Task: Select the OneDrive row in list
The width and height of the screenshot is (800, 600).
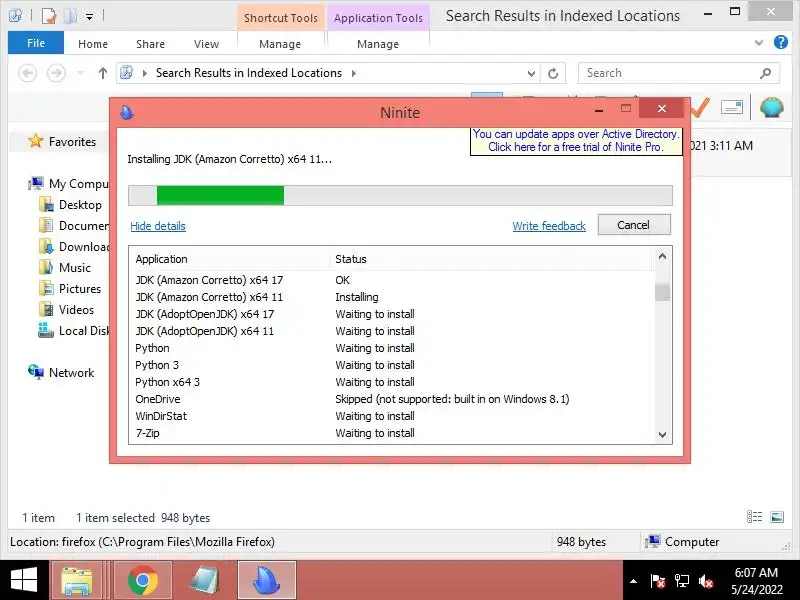Action: point(392,399)
